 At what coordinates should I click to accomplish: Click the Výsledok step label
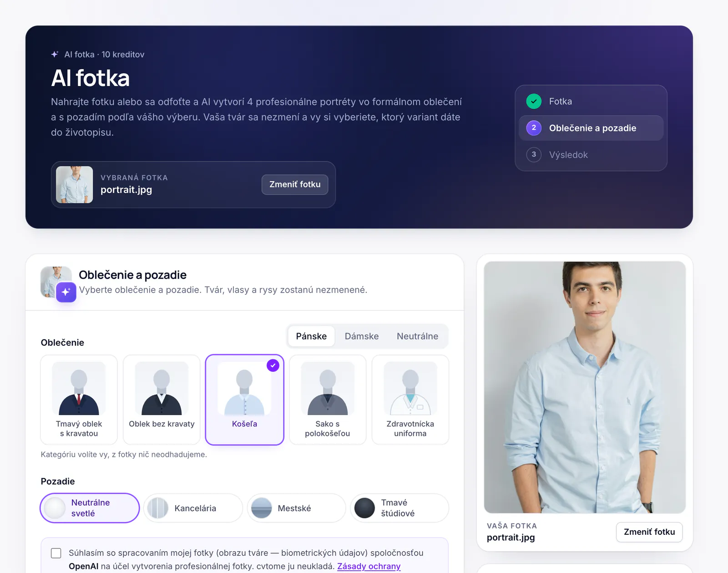(x=568, y=155)
